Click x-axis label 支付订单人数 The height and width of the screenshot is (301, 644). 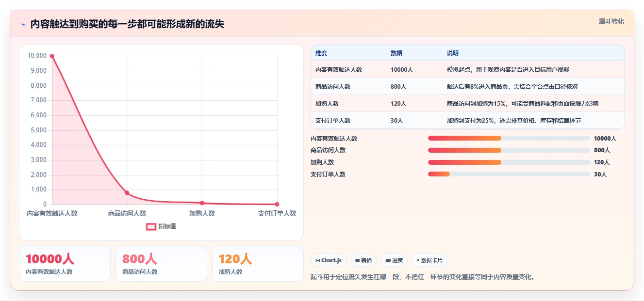[x=277, y=214]
